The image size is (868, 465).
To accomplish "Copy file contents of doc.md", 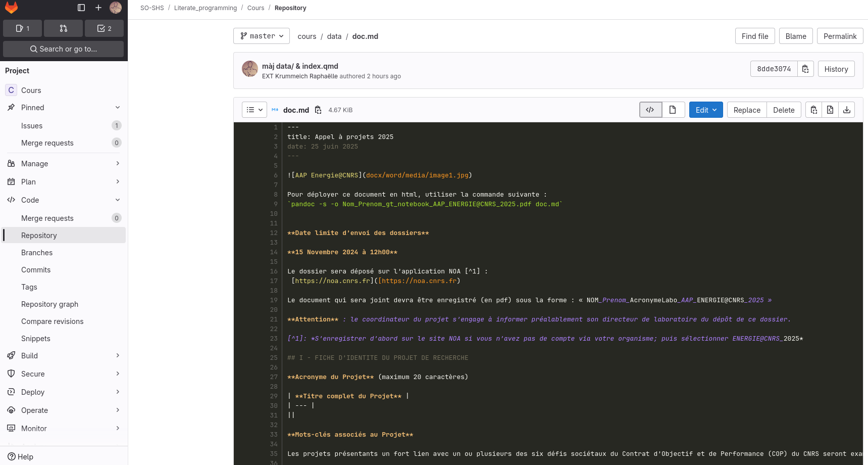I will [813, 110].
